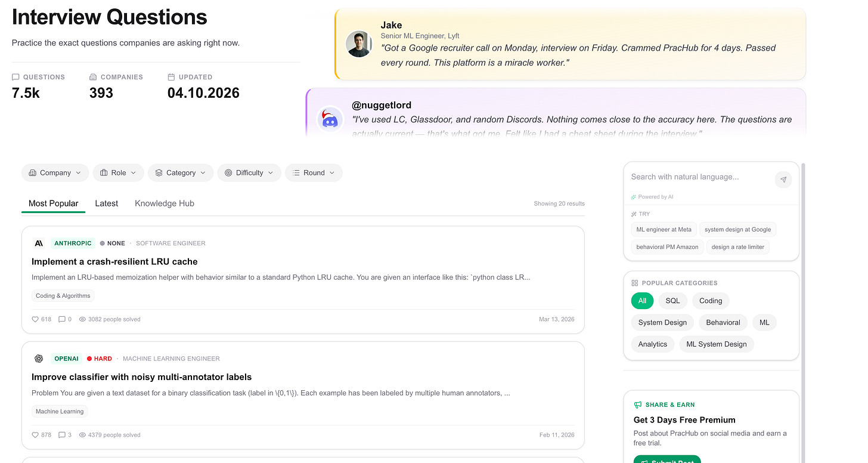Select the Most Popular tab
The height and width of the screenshot is (463, 868).
pyautogui.click(x=54, y=203)
